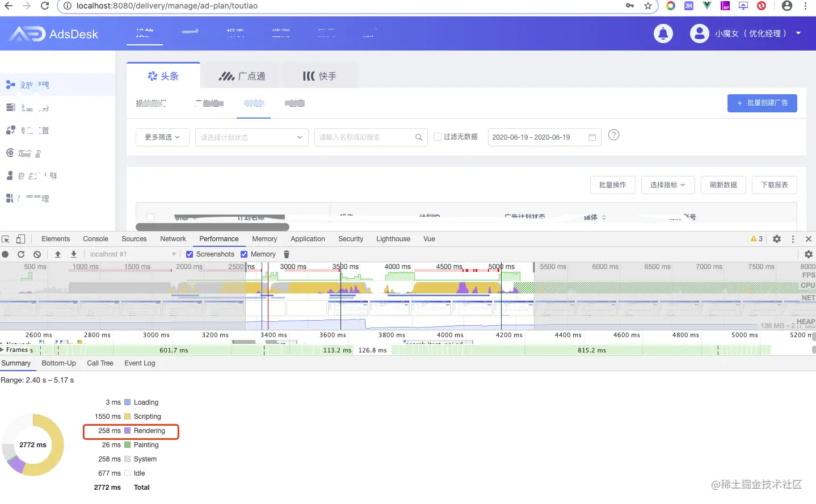816x504 pixels.
Task: Open the user account dropdown arrow
Action: tap(798, 33)
